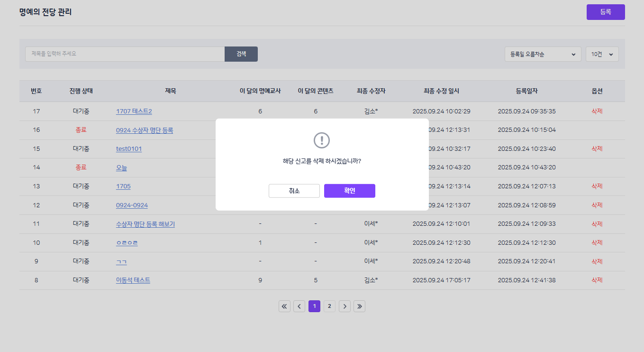
Task: Click the next page arrow icon
Action: (x=345, y=306)
